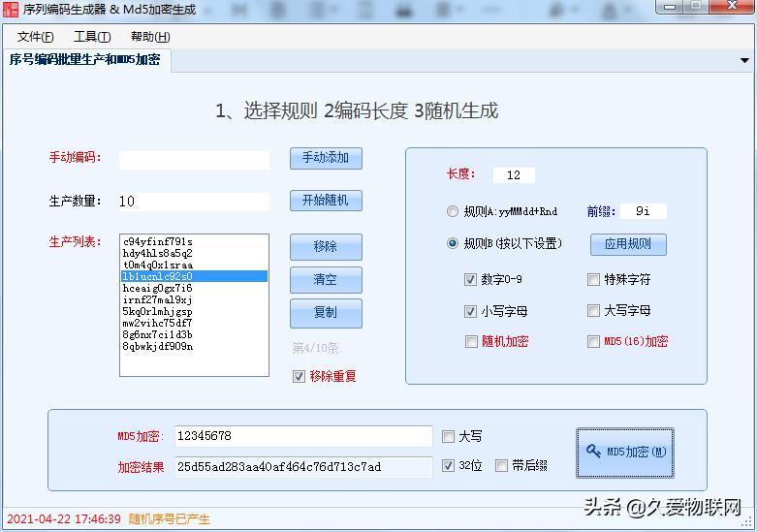Image resolution: width=757 pixels, height=532 pixels.
Task: Toggle the 特殊字符 checkbox
Action: [593, 279]
